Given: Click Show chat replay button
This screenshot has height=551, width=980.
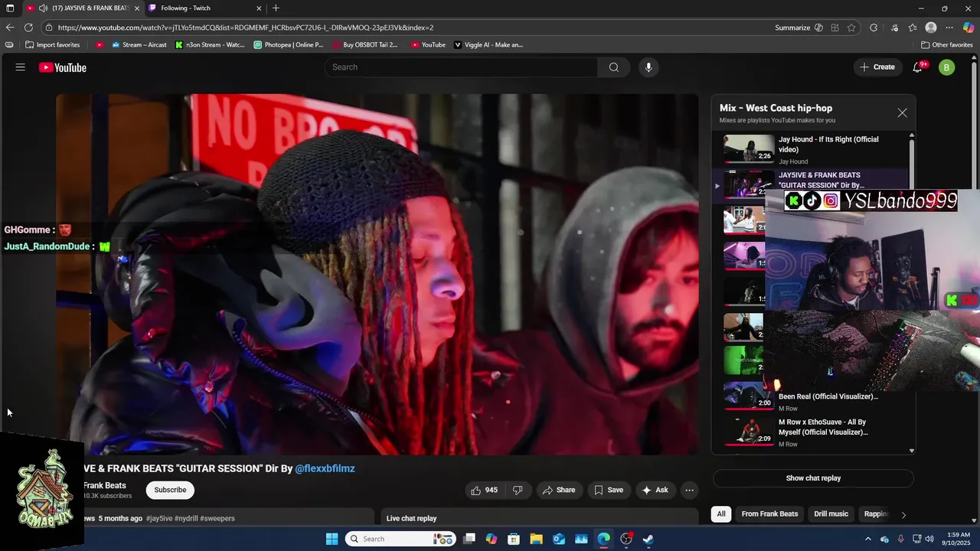Looking at the screenshot, I should tap(813, 478).
